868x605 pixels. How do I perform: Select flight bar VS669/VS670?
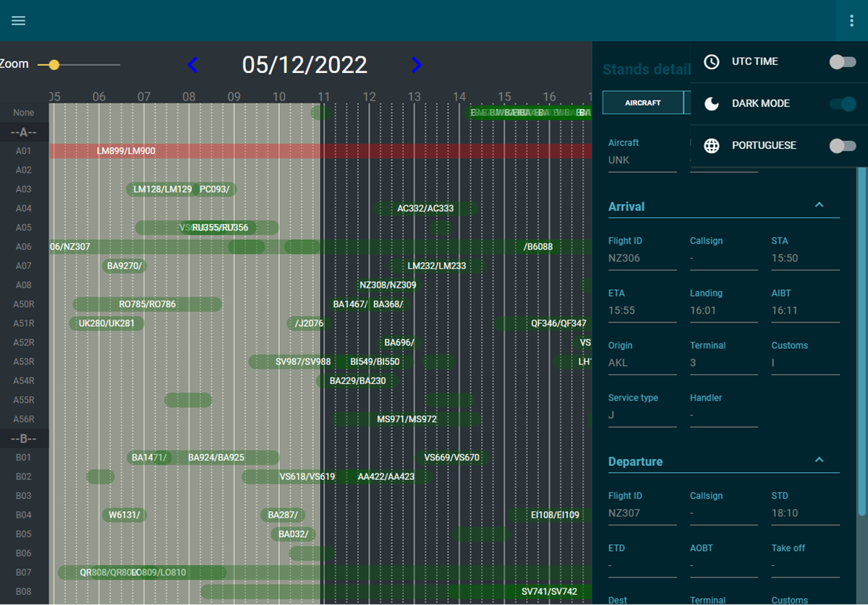pos(452,458)
